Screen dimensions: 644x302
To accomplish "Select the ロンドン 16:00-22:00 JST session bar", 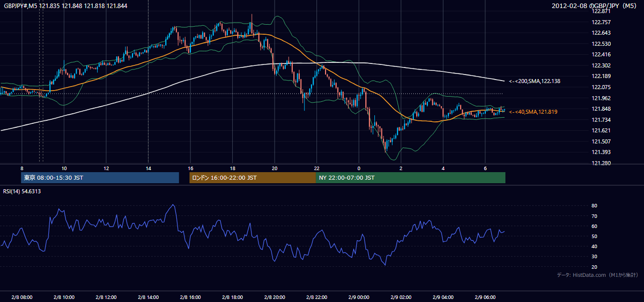I will (x=252, y=178).
